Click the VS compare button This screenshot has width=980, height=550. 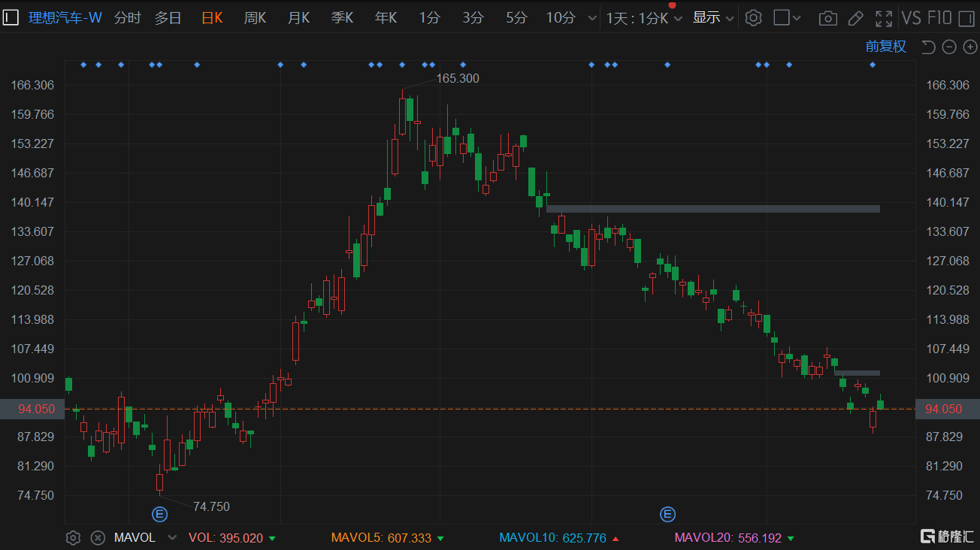point(911,18)
